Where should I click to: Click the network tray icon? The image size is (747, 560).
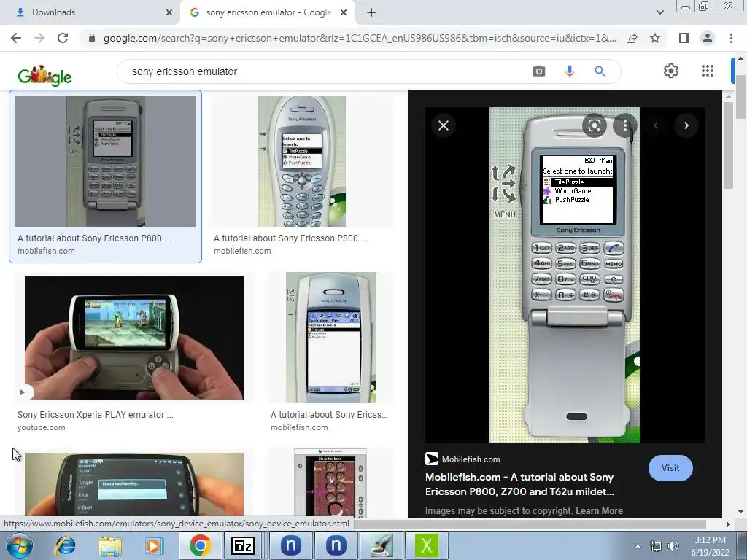coord(656,546)
